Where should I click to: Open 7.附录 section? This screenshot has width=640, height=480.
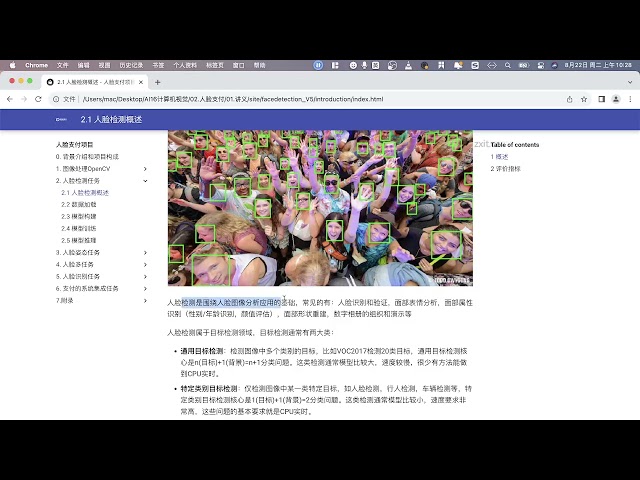(64, 301)
